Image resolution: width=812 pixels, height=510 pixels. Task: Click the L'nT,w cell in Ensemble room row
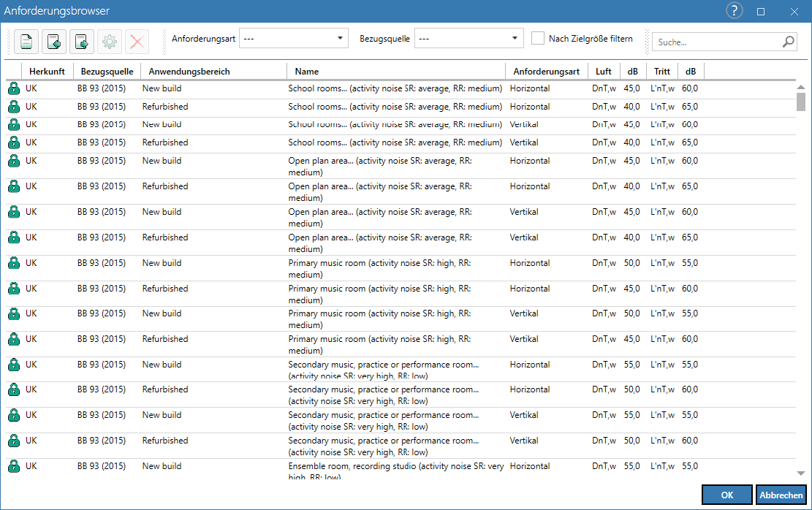tap(662, 466)
